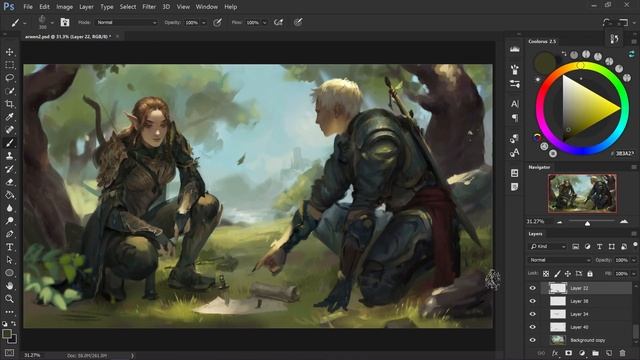
Task: Open the Paragraph panel icon
Action: pos(515,118)
